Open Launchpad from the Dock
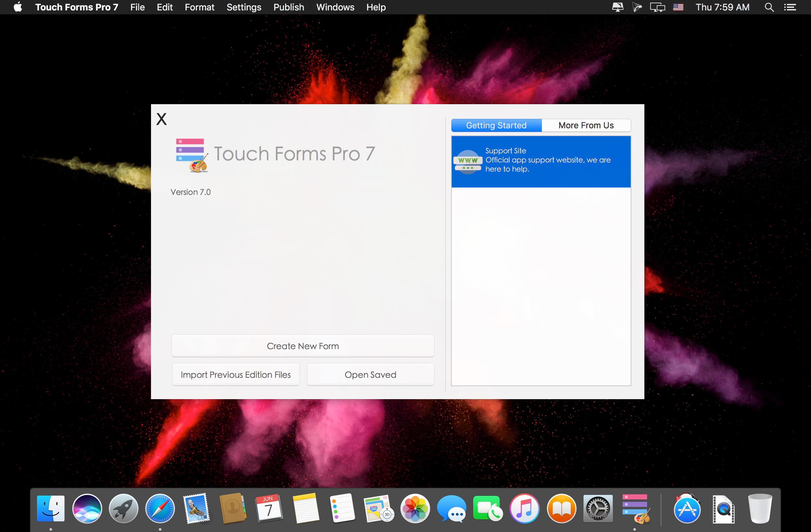The height and width of the screenshot is (532, 811). coord(123,509)
